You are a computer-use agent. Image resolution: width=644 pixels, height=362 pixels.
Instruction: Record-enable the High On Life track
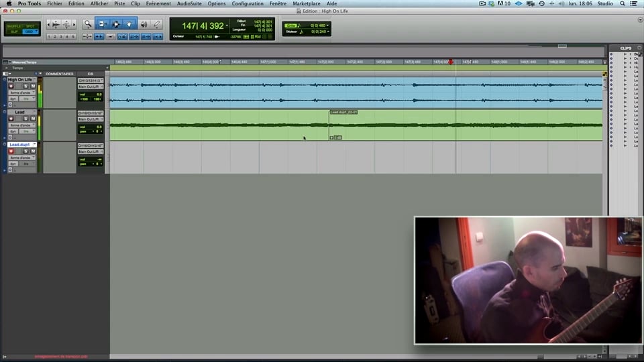[x=11, y=86]
